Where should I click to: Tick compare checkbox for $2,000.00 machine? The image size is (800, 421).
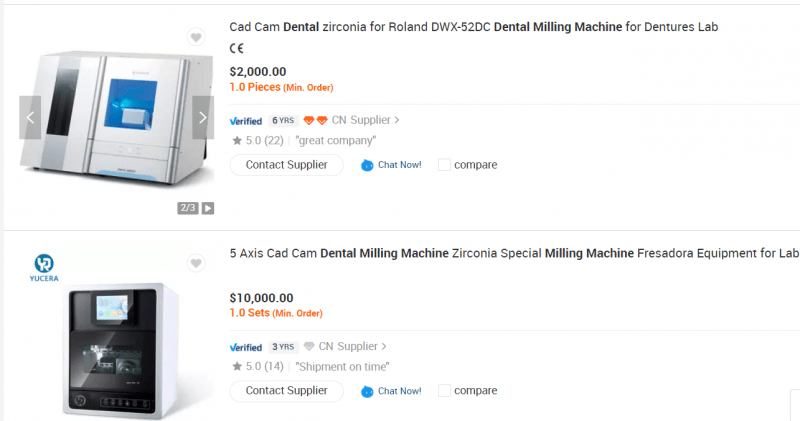point(444,165)
